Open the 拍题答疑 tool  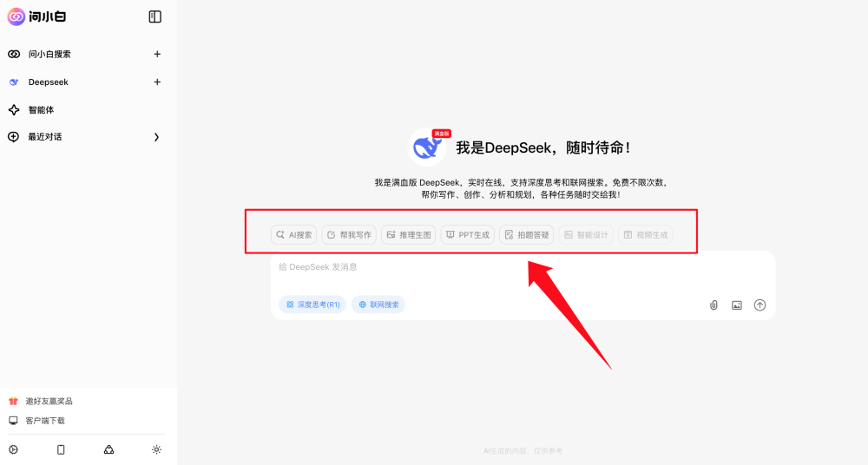point(527,235)
